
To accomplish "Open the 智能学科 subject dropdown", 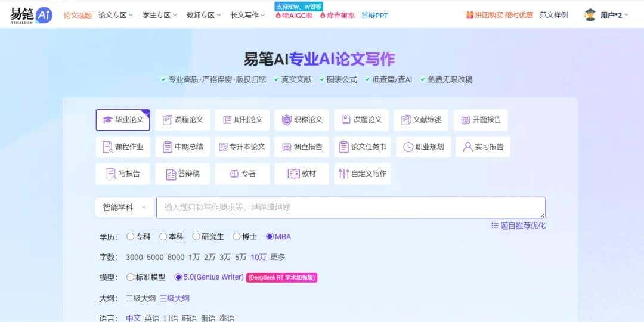I will (x=125, y=208).
